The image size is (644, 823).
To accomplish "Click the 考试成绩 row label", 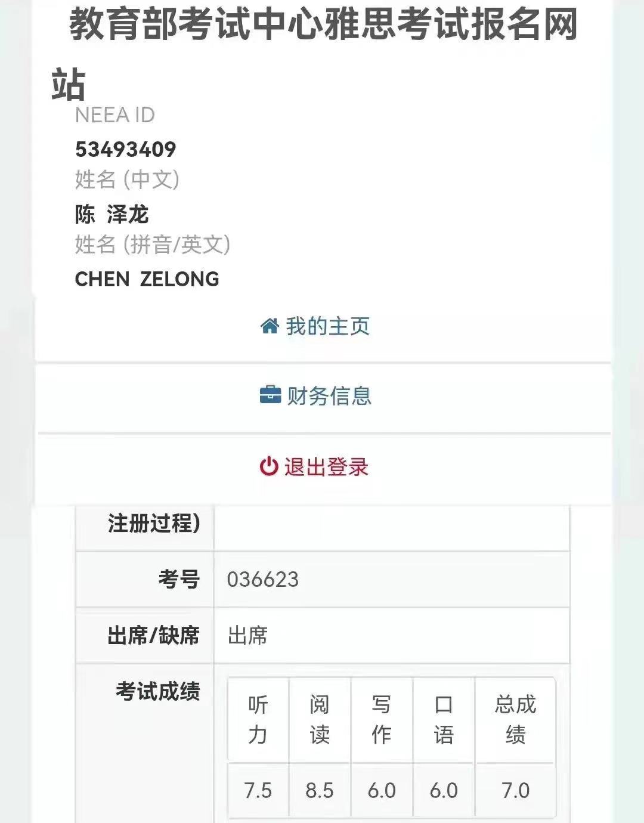I will coord(158,691).
